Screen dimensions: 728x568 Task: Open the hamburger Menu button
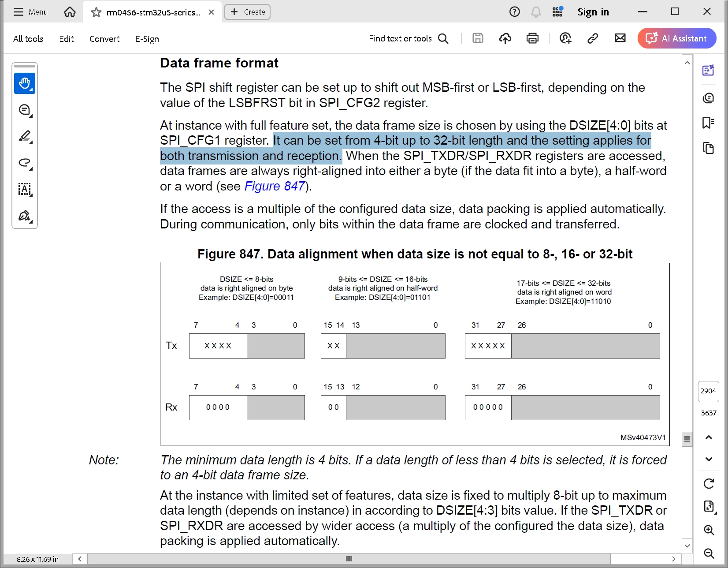[30, 12]
